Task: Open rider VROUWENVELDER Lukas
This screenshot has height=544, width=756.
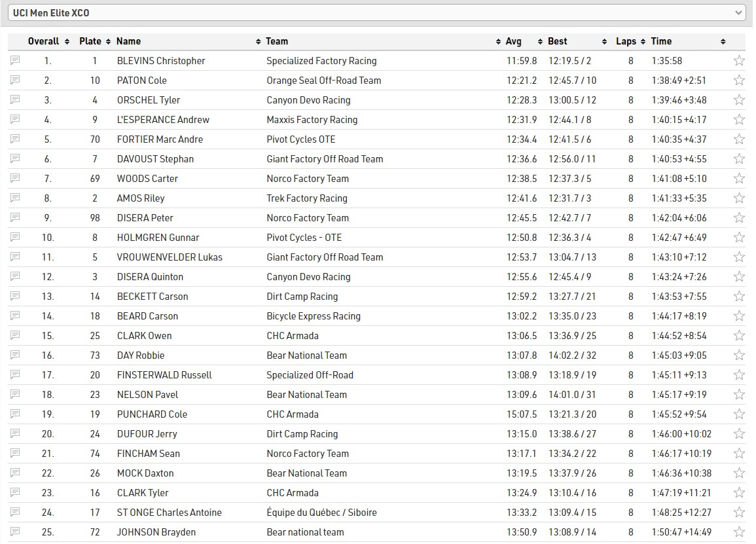Action: 170,257
